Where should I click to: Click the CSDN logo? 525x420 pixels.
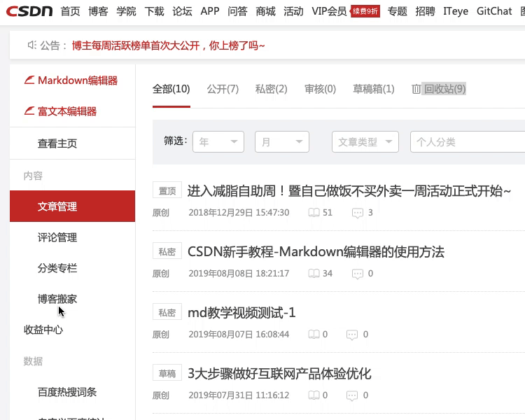29,11
